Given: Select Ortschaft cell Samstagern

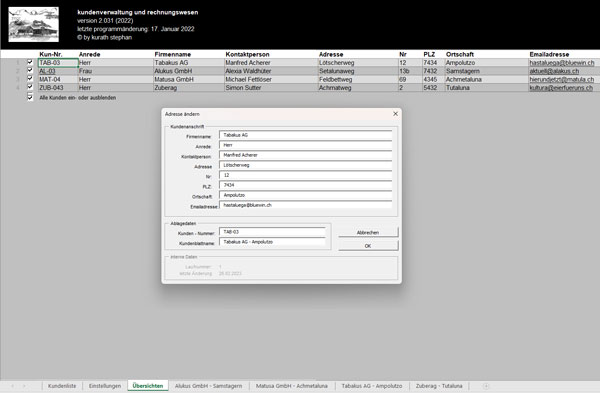Looking at the screenshot, I should (x=487, y=71).
